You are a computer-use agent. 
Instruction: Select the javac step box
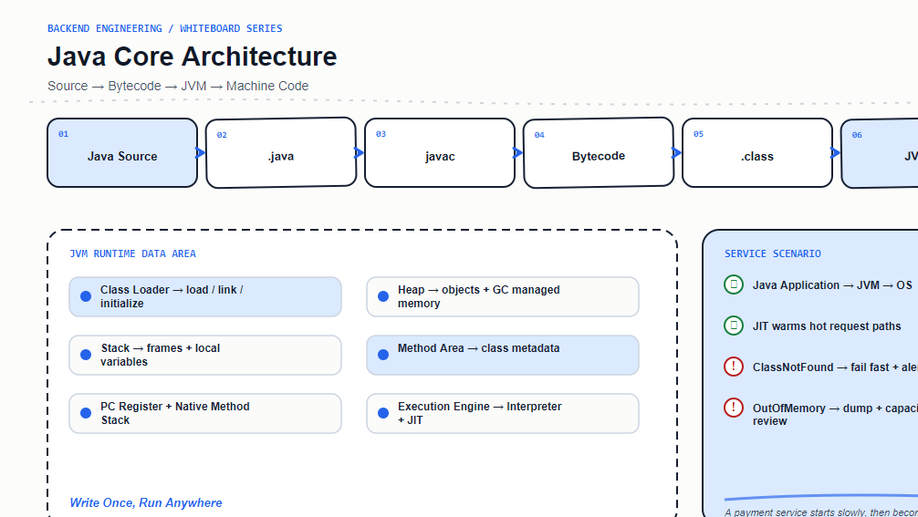[x=440, y=153]
